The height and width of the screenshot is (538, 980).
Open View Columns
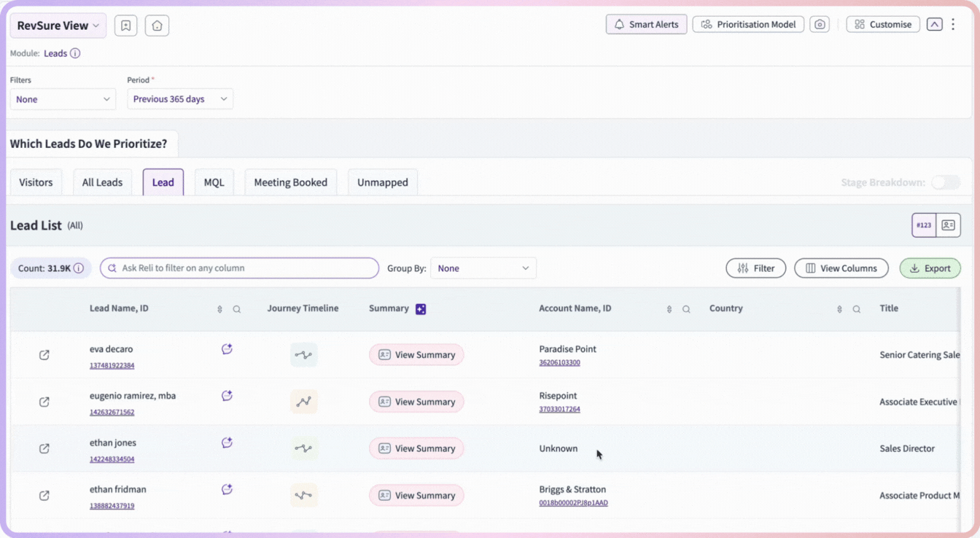(x=841, y=268)
